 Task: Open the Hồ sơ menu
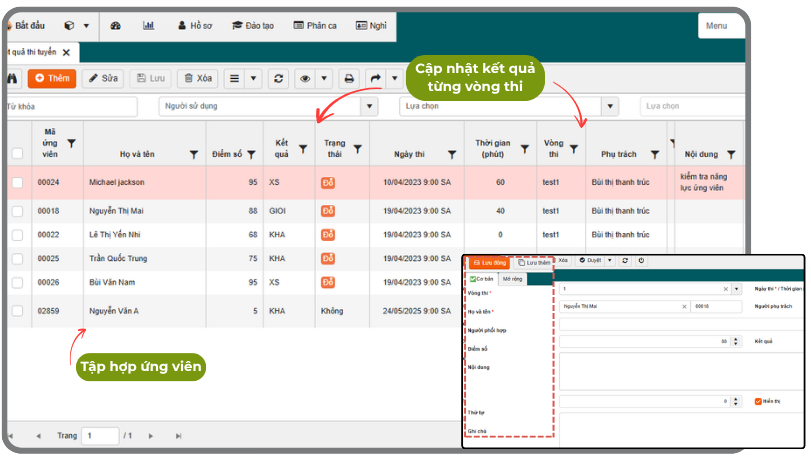[x=195, y=25]
